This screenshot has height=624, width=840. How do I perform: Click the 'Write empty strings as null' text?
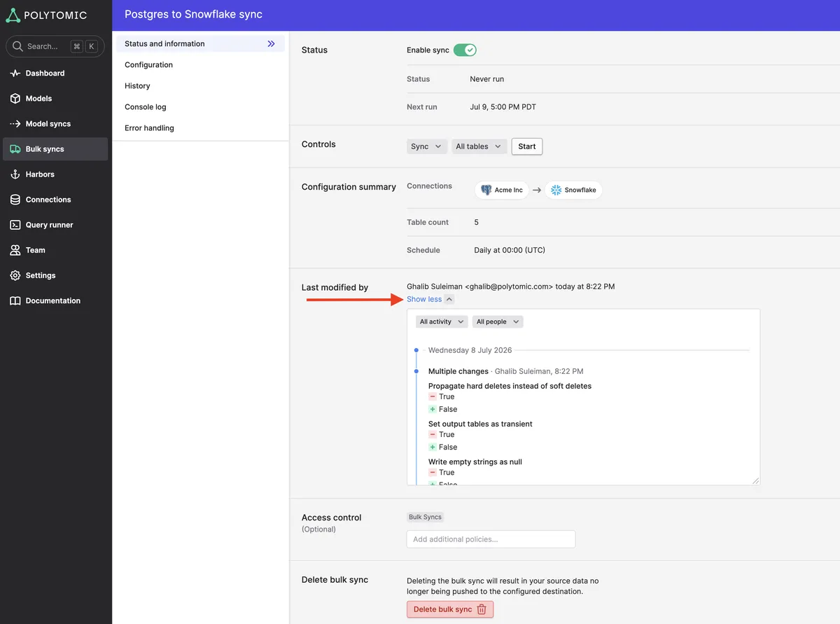tap(475, 462)
